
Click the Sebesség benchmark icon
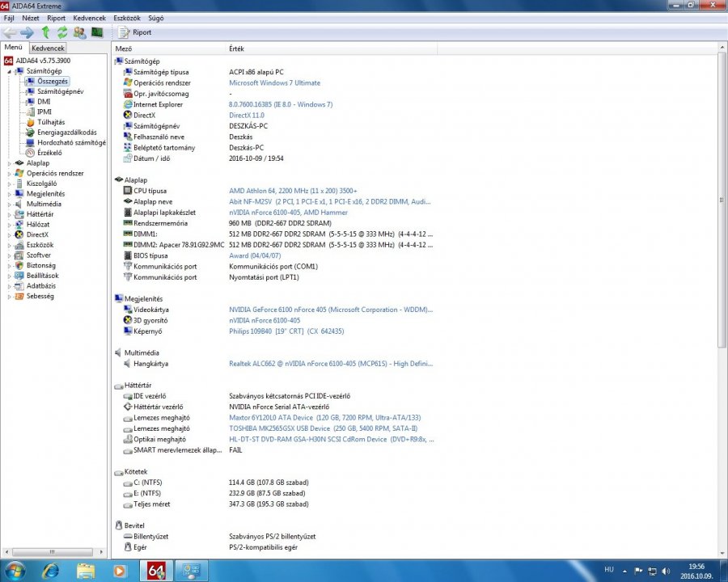pos(19,296)
